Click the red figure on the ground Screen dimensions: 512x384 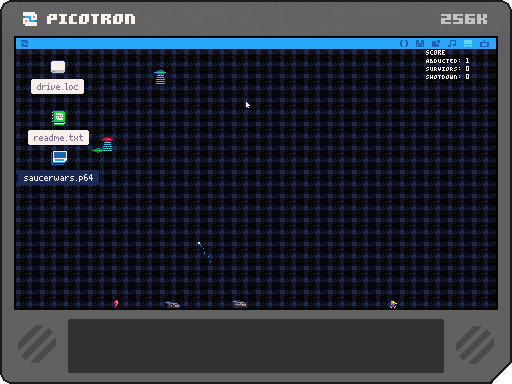[x=116, y=304]
